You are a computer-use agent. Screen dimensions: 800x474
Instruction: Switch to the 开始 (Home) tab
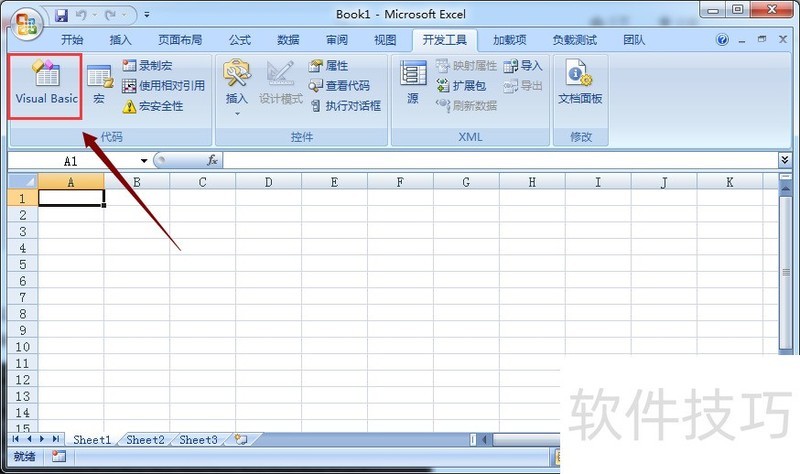tap(72, 40)
